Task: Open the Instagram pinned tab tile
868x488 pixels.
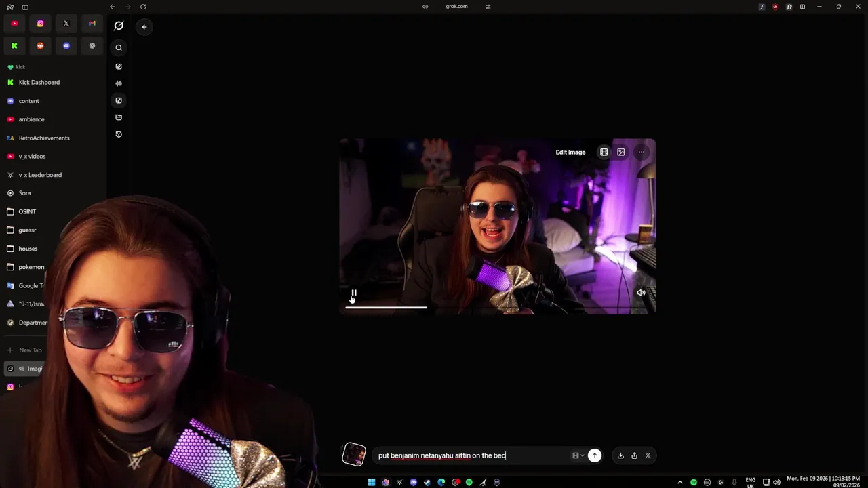Action: (x=40, y=24)
